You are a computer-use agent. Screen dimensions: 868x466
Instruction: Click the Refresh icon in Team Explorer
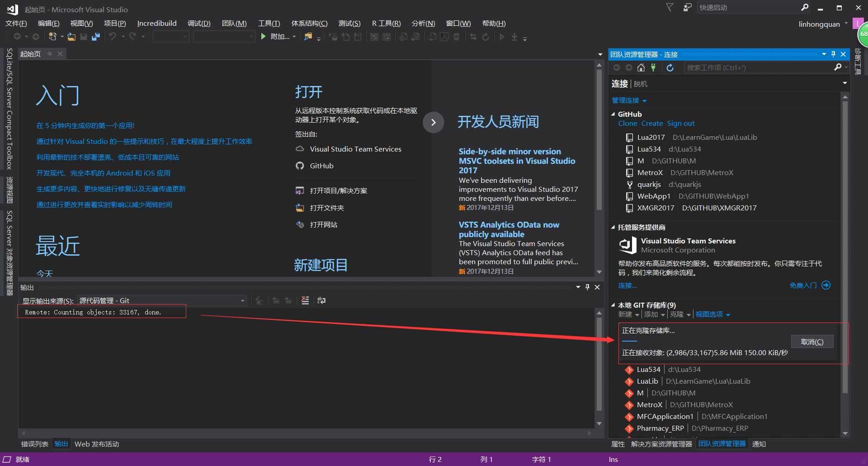click(670, 67)
